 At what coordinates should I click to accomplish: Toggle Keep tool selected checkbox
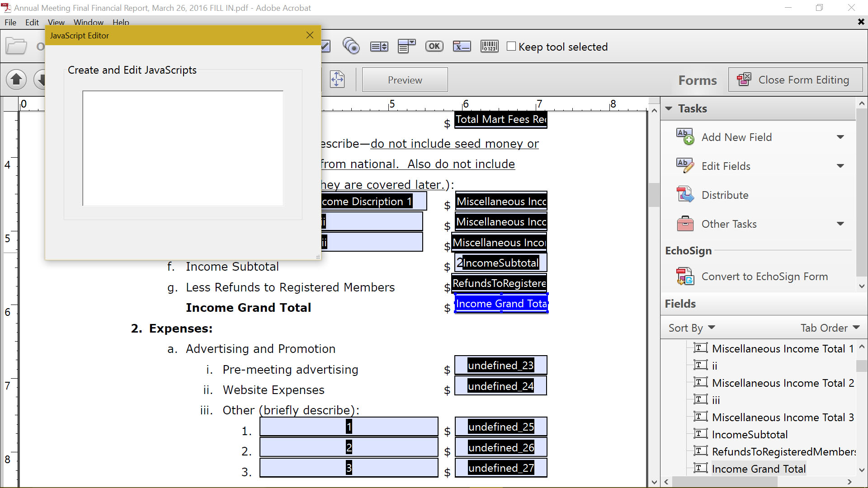[511, 46]
